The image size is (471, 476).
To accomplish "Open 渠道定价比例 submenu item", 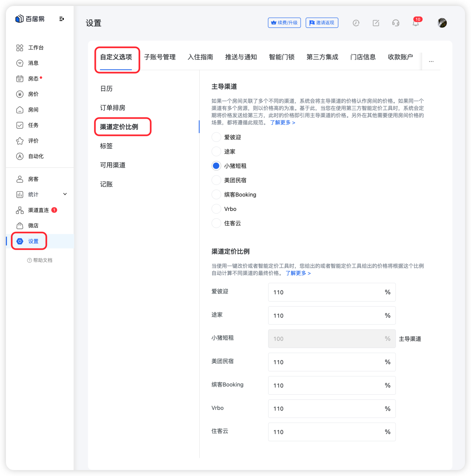I will coord(119,127).
